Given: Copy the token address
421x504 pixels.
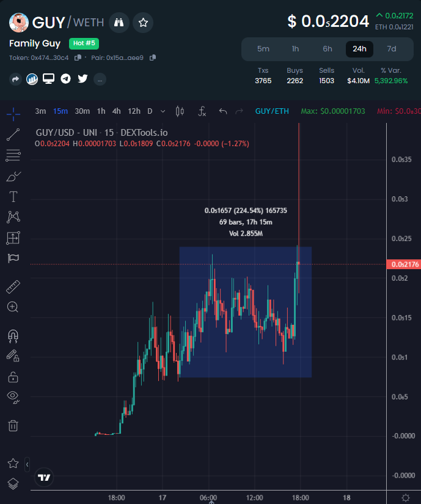Looking at the screenshot, I should (x=78, y=58).
